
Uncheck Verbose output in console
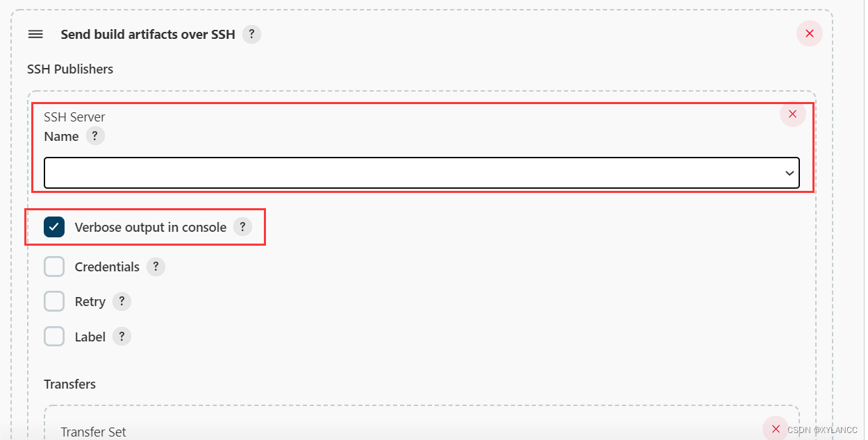point(54,227)
